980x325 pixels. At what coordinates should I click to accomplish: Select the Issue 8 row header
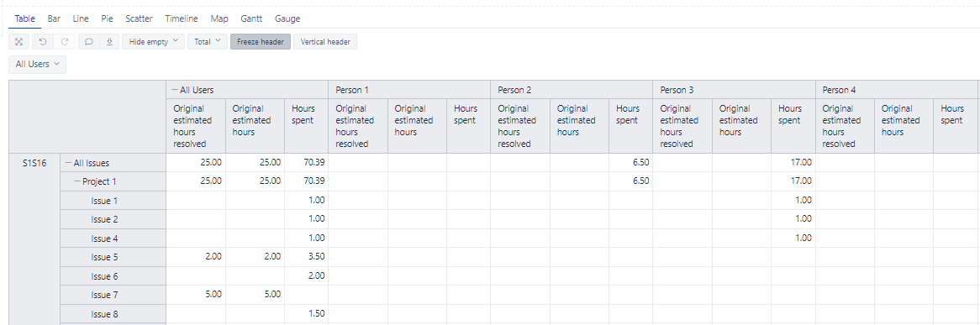[113, 314]
